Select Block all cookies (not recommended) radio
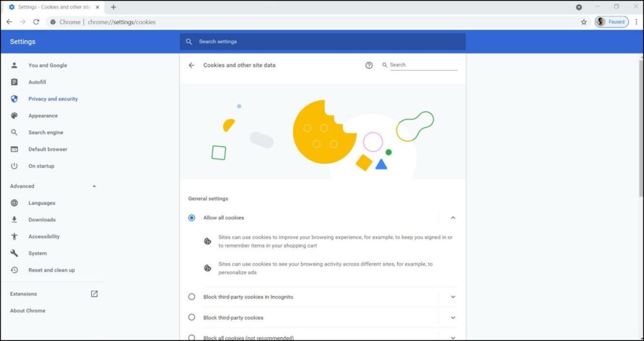Viewport: 644px width, 341px height. point(191,338)
